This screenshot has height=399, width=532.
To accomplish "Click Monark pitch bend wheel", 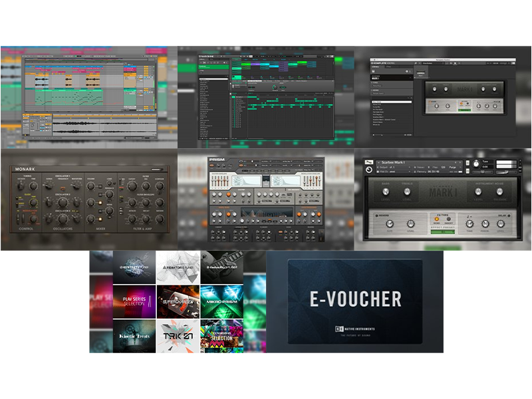I will tap(18, 219).
